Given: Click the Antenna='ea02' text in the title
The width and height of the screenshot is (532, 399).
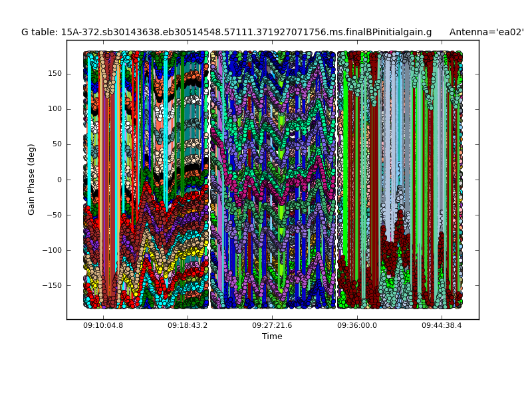Looking at the screenshot, I should point(486,32).
